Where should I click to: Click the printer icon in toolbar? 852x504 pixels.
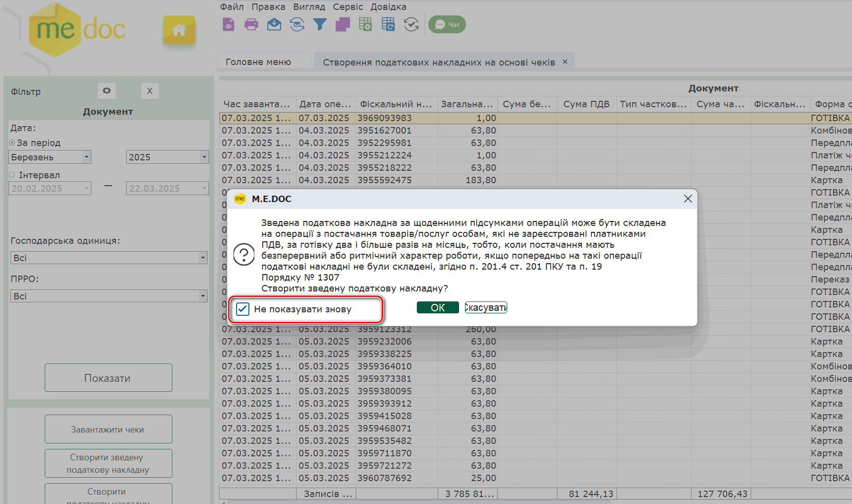pos(251,24)
